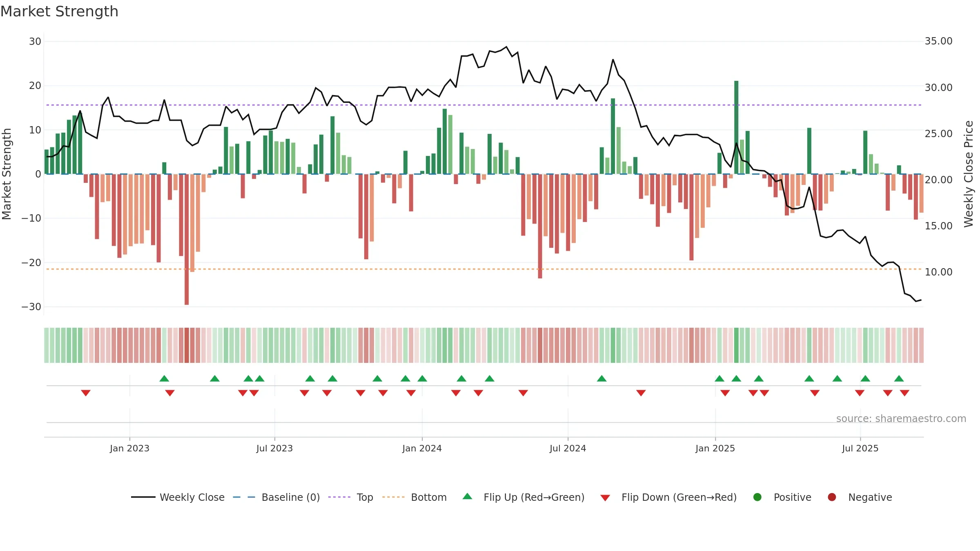The height and width of the screenshot is (551, 980).
Task: Click the 35.00 price axis label
Action: pos(938,41)
